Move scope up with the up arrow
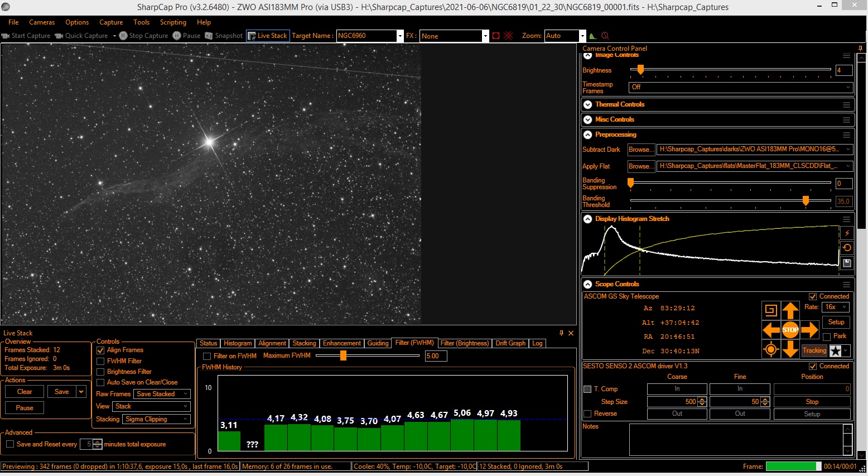868x476 pixels. coord(790,310)
